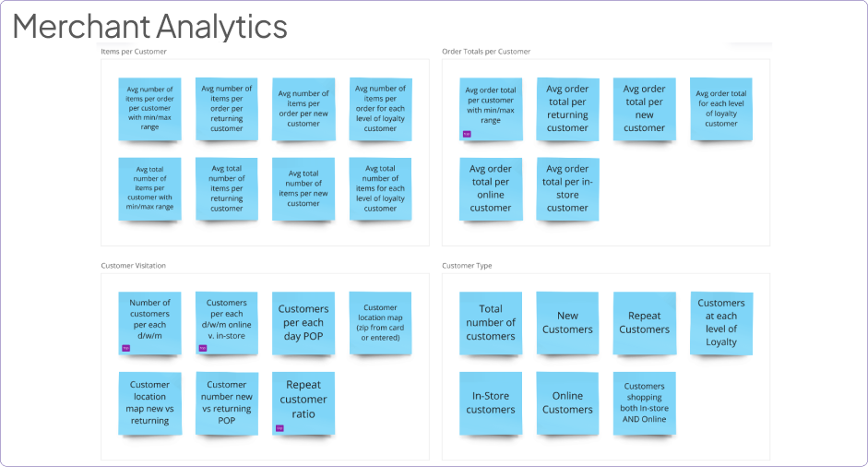Select 'Avg number of items per order per new customer' note
868x467 pixels.
coord(303,109)
